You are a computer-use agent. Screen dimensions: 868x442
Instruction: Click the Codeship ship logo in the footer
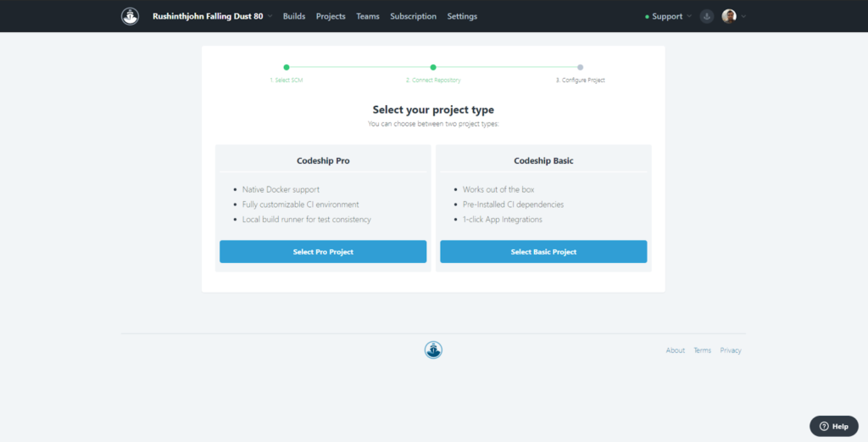point(433,350)
